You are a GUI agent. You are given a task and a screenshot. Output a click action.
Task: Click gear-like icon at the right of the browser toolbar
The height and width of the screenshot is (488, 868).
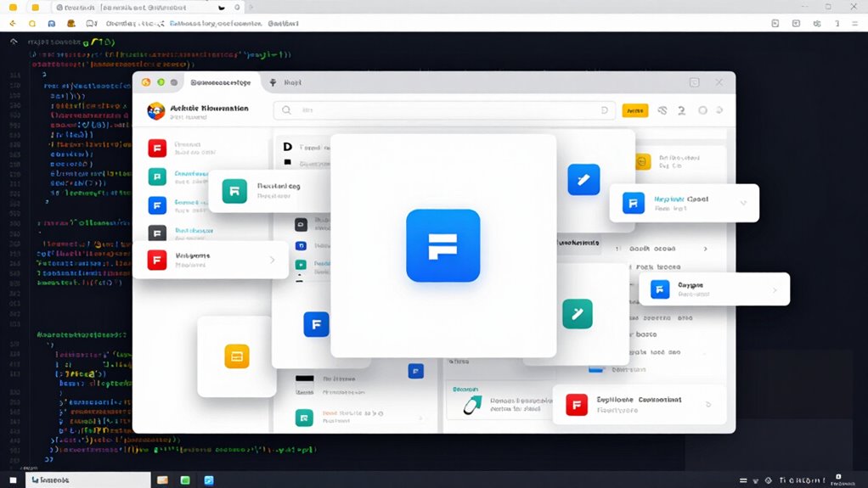[817, 23]
